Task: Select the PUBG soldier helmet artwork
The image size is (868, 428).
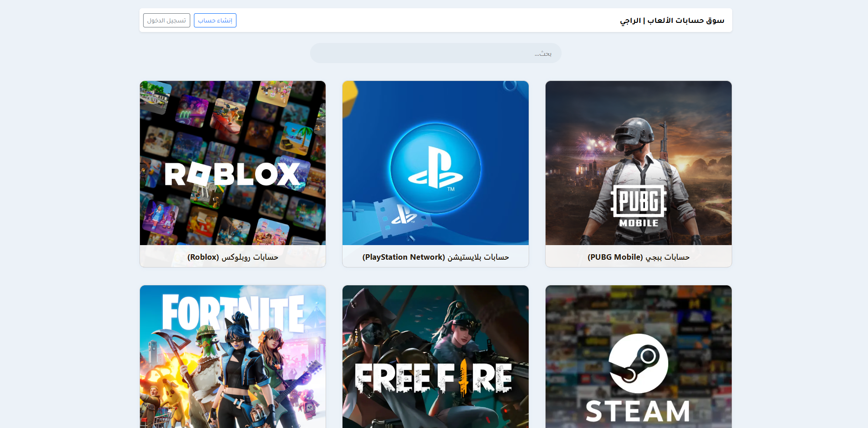Action: tap(635, 133)
